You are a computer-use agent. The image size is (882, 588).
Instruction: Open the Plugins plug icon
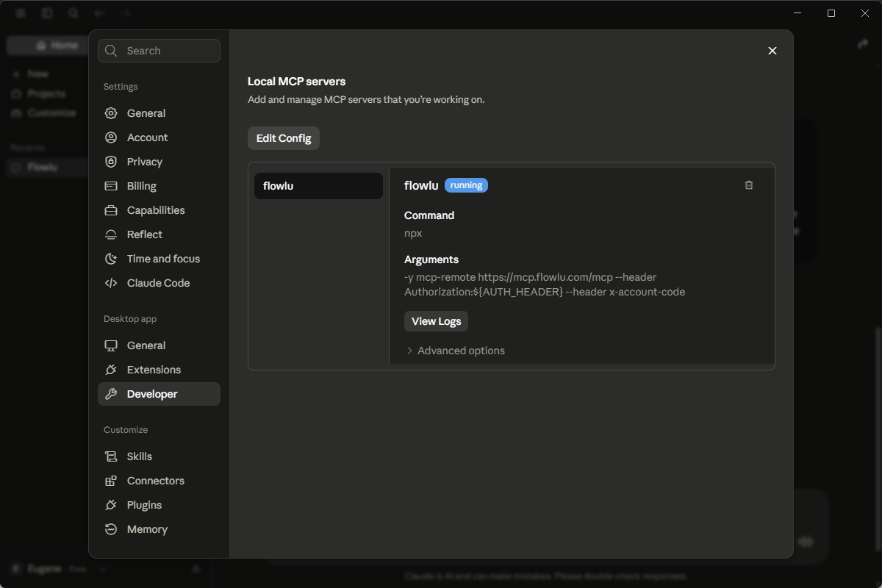point(111,505)
